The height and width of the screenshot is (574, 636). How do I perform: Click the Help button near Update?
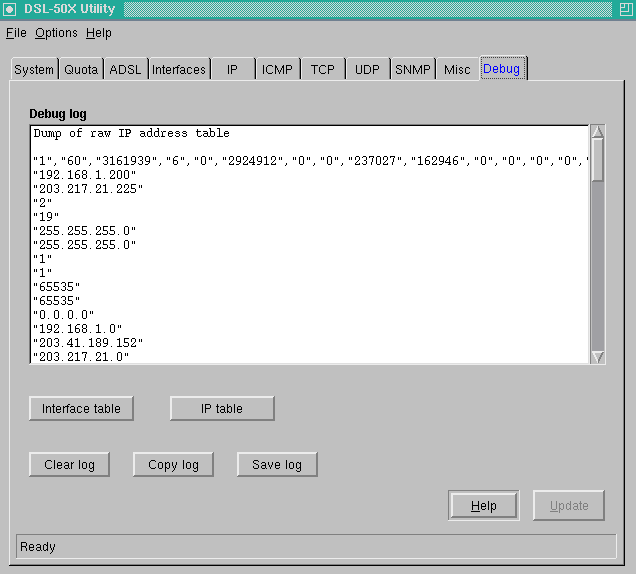483,505
